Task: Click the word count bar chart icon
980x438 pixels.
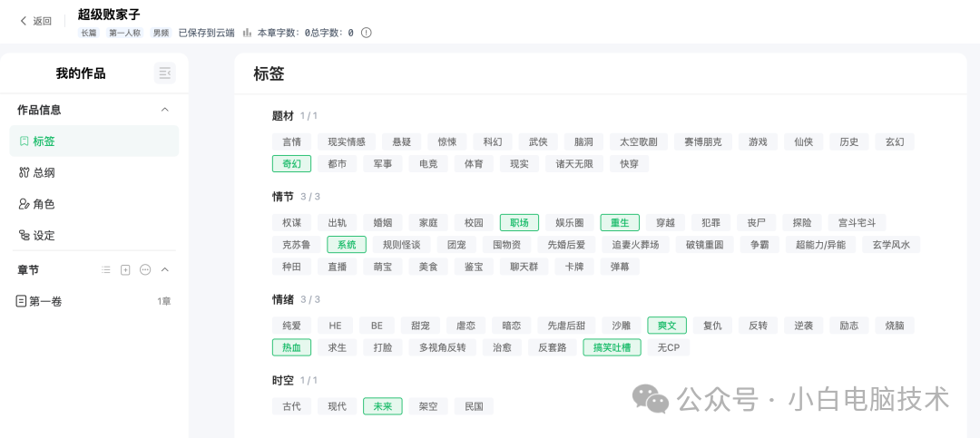Action: pos(248,33)
